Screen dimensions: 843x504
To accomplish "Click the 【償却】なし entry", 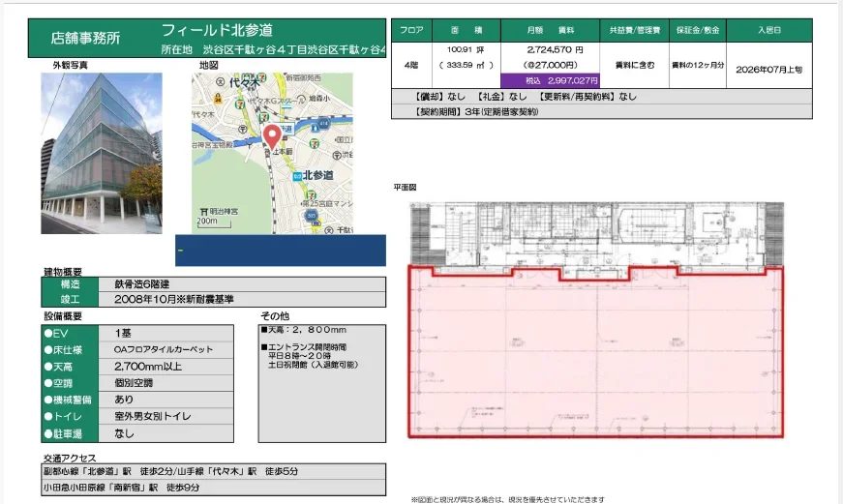I will click(x=439, y=96).
